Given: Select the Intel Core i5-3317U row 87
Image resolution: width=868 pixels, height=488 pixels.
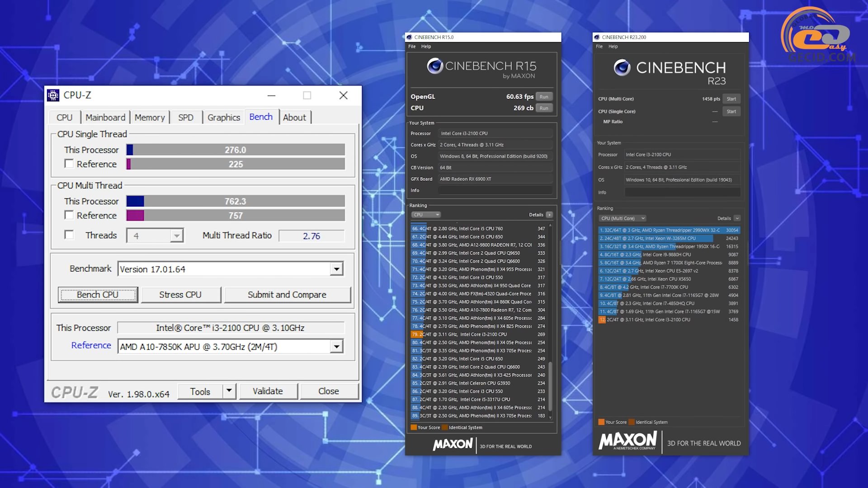Looking at the screenshot, I should click(479, 399).
